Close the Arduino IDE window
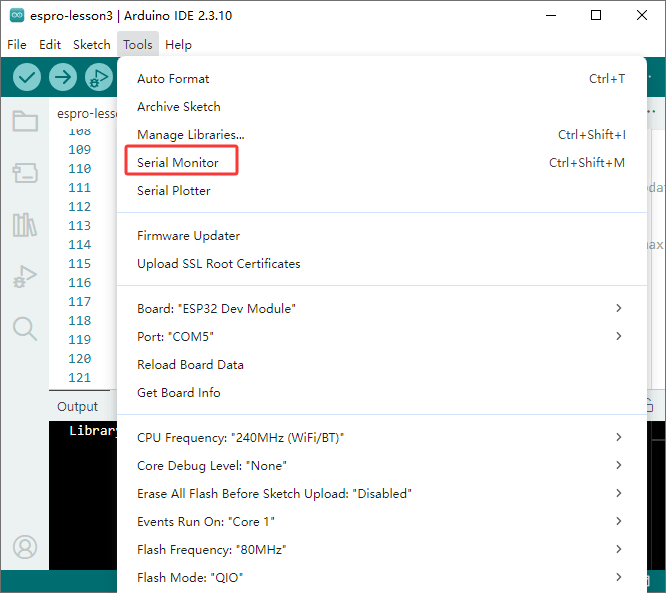The width and height of the screenshot is (666, 593). tap(642, 15)
